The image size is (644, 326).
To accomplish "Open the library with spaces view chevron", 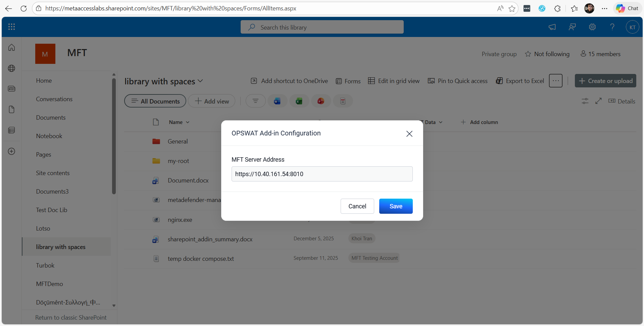I will [201, 81].
